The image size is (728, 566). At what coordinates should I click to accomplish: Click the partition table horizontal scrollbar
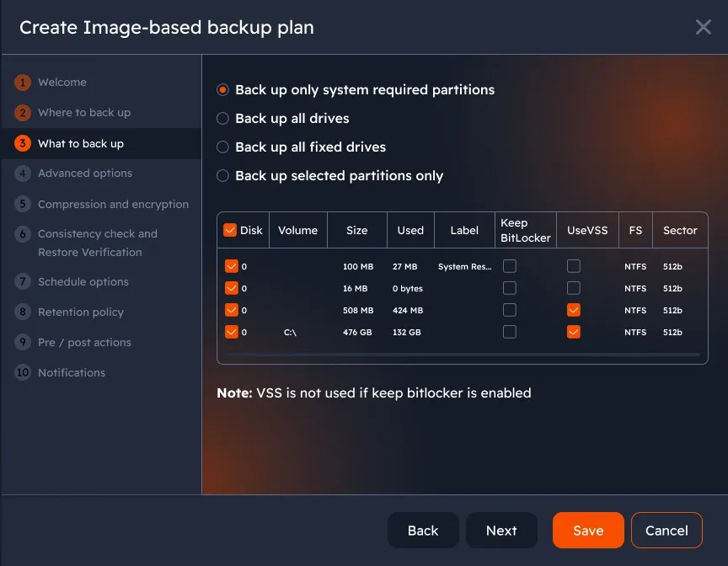[x=462, y=355]
